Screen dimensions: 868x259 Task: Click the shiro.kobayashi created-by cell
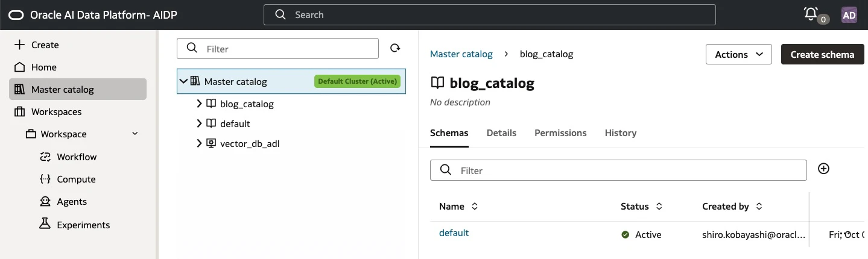(x=754, y=235)
